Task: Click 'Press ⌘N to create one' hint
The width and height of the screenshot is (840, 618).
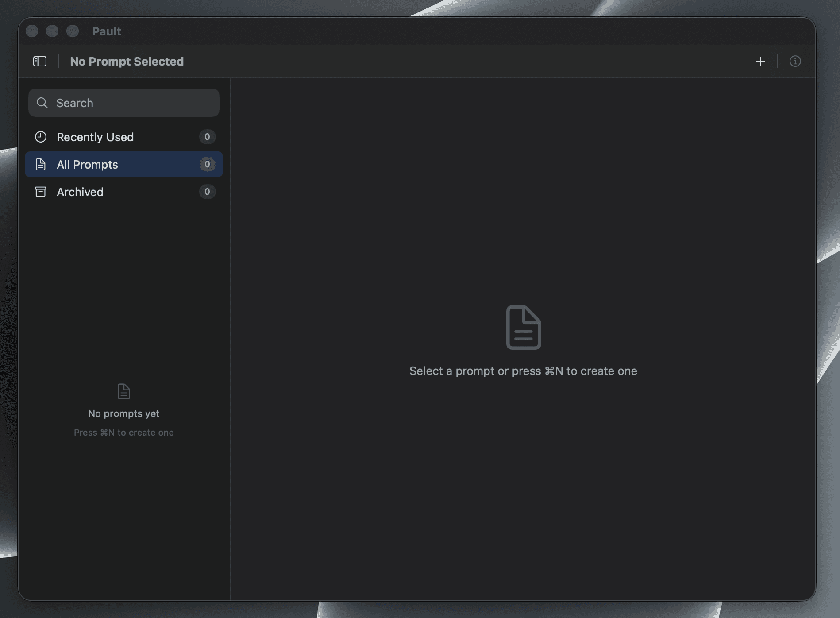Action: [124, 433]
